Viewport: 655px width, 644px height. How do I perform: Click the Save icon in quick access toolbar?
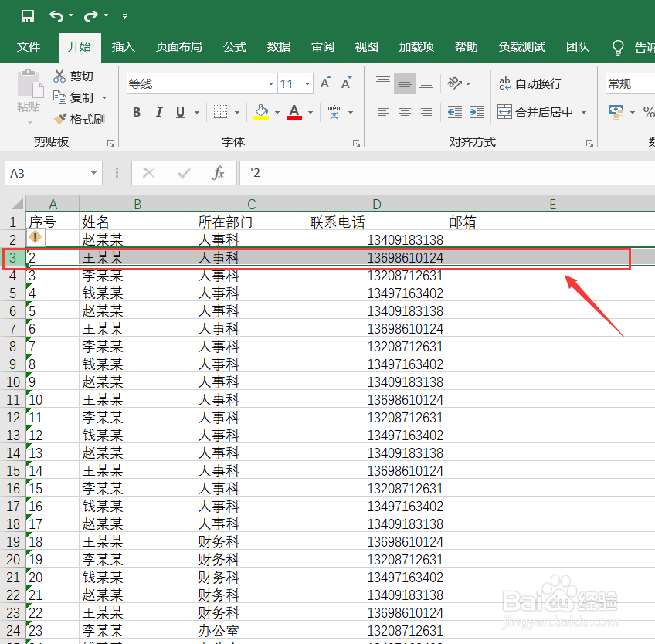point(28,16)
